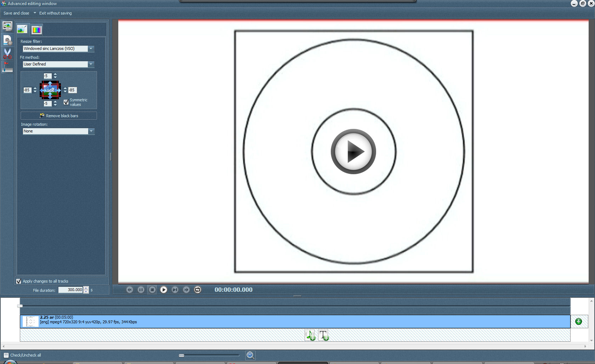
Task: Click the File duration input field
Action: [x=70, y=290]
